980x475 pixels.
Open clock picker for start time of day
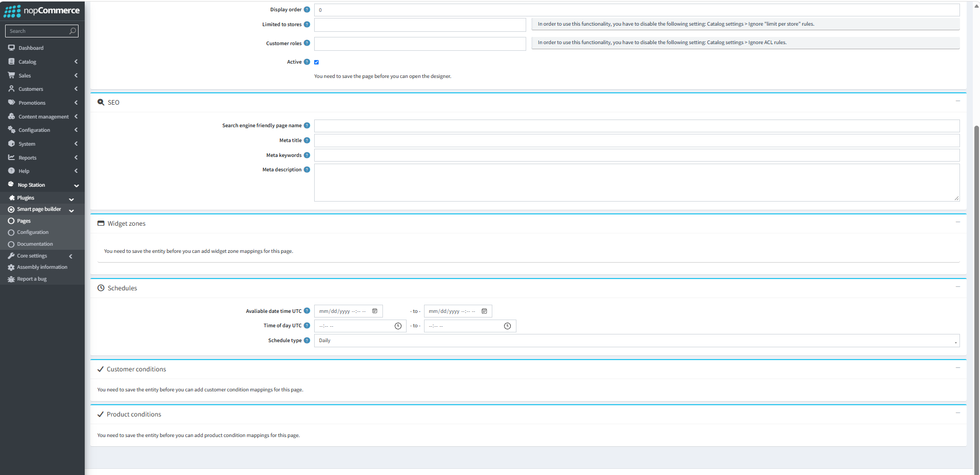coord(398,326)
